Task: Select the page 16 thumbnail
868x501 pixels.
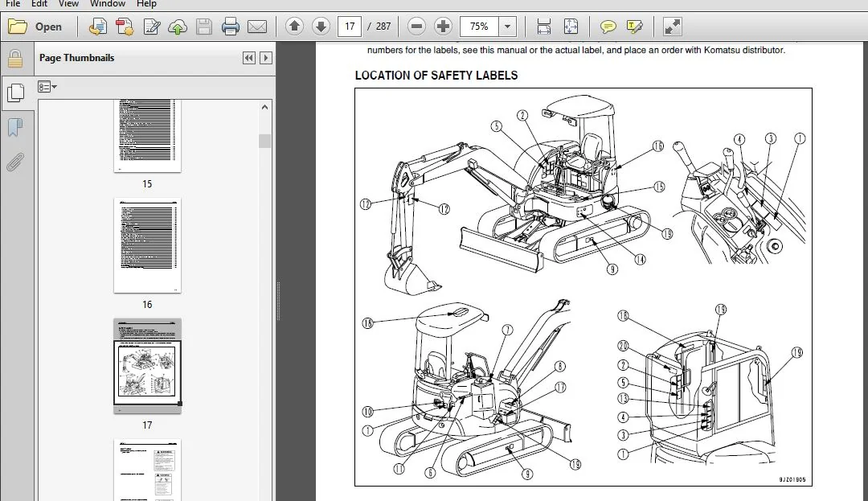Action: 147,245
